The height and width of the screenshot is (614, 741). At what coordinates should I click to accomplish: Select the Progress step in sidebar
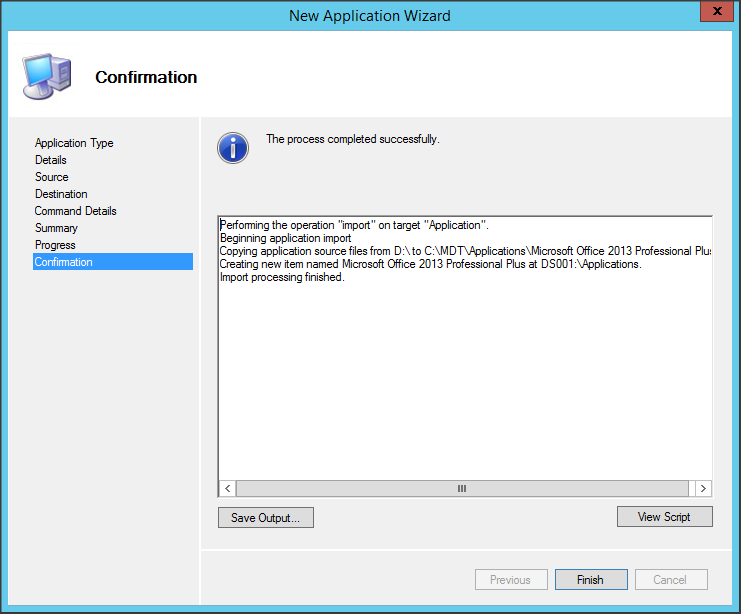[55, 245]
